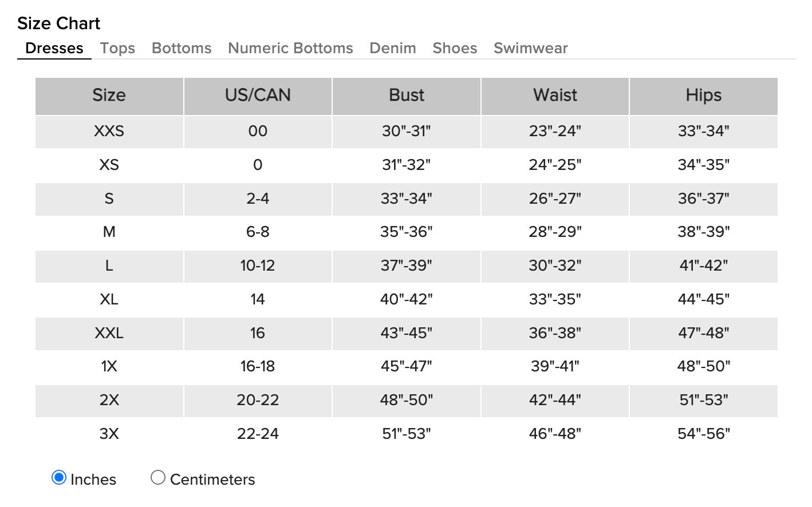Select the XXS size cell
Viewport: 812px width, 507px height.
point(109,131)
